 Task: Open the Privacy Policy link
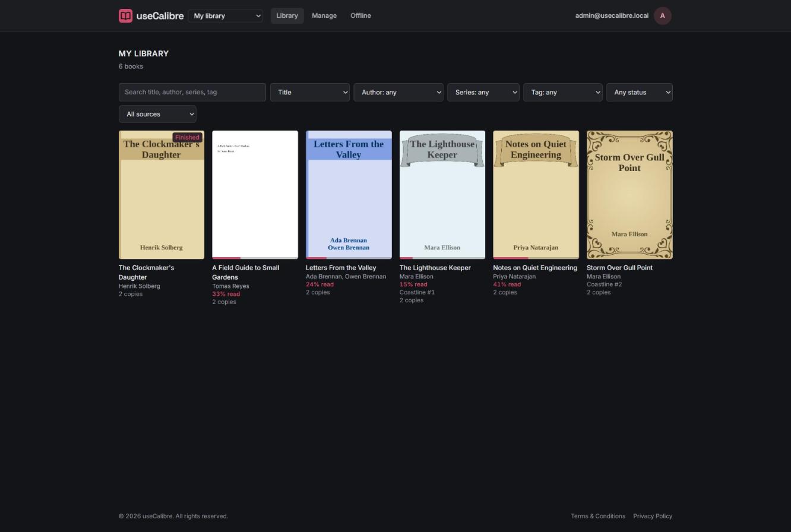pyautogui.click(x=653, y=516)
